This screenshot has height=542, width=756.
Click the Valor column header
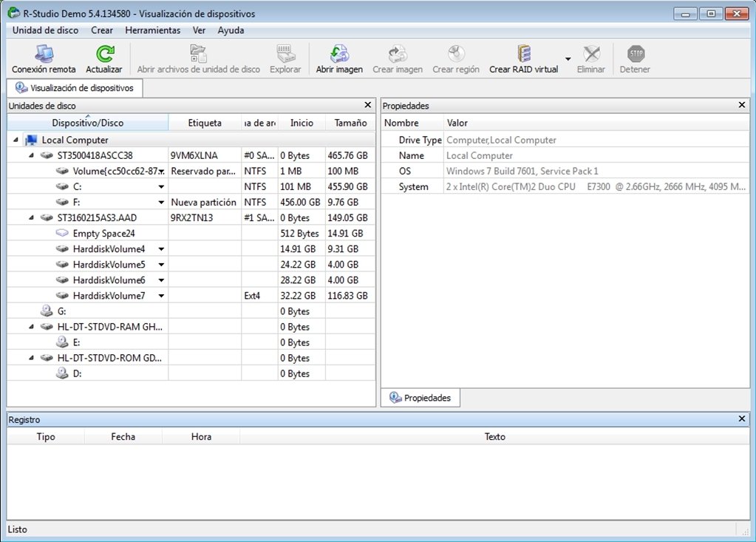coord(596,123)
